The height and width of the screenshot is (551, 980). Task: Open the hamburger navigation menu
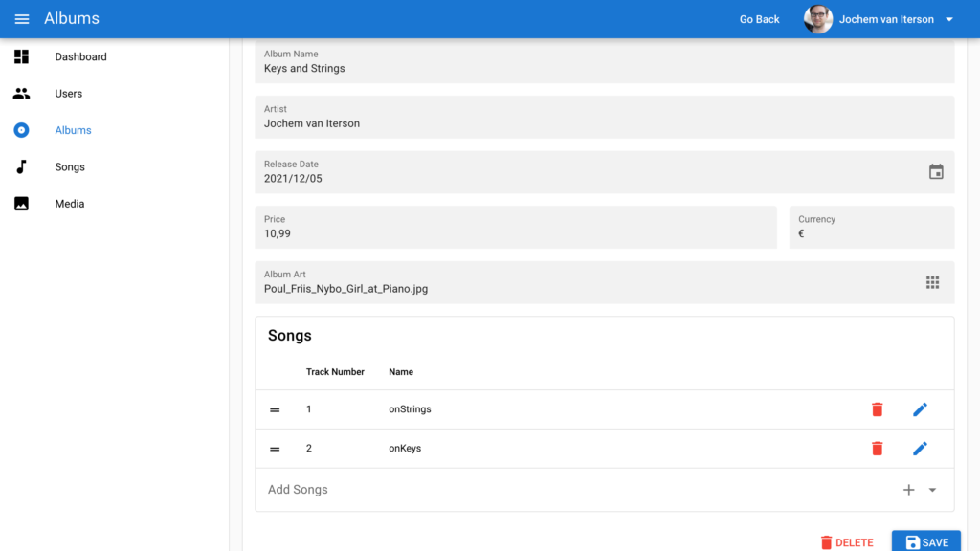tap(22, 19)
